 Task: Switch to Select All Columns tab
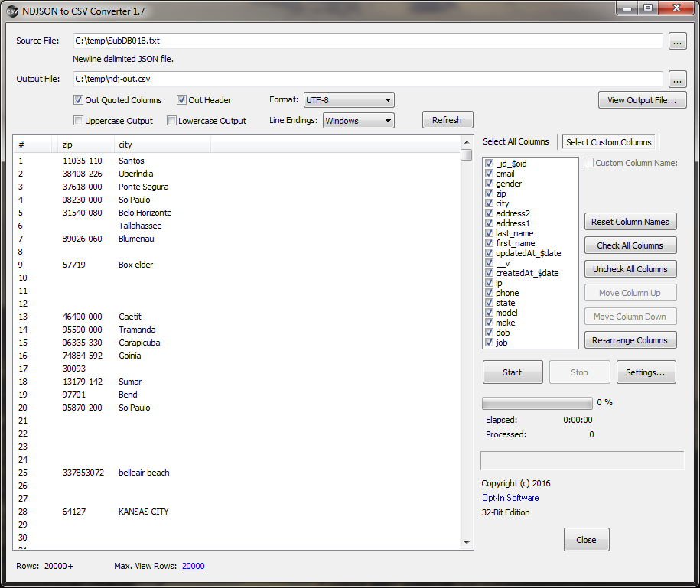[x=516, y=141]
